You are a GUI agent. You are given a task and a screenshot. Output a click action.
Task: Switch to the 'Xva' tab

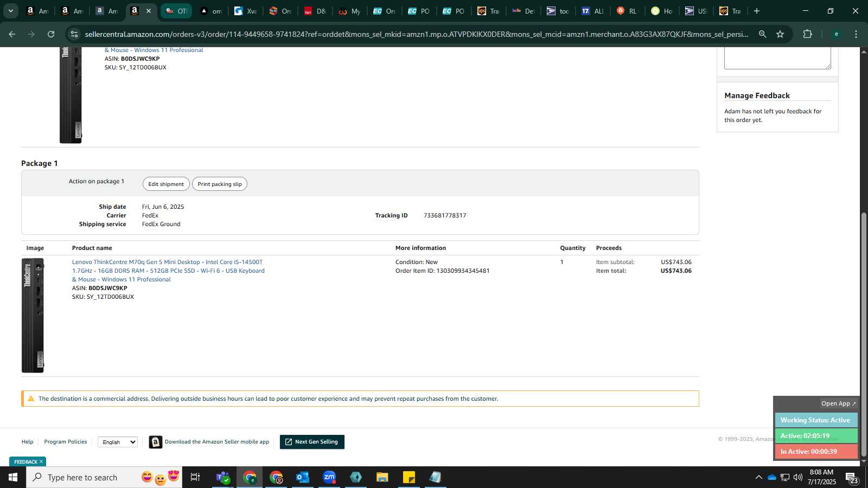click(246, 11)
